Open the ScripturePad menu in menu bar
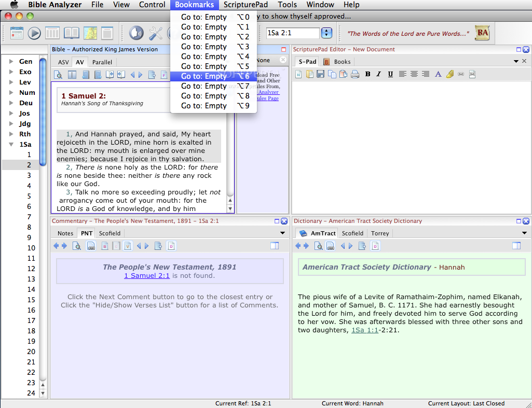 click(245, 5)
